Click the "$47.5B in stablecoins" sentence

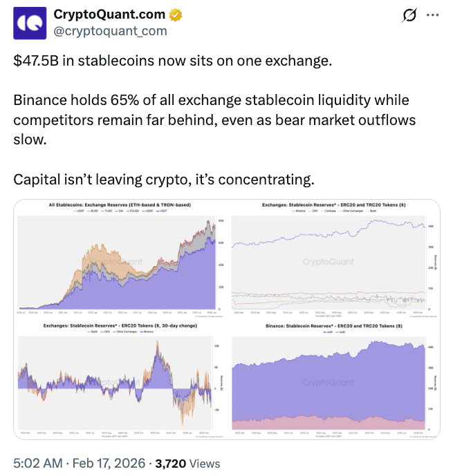tap(173, 61)
